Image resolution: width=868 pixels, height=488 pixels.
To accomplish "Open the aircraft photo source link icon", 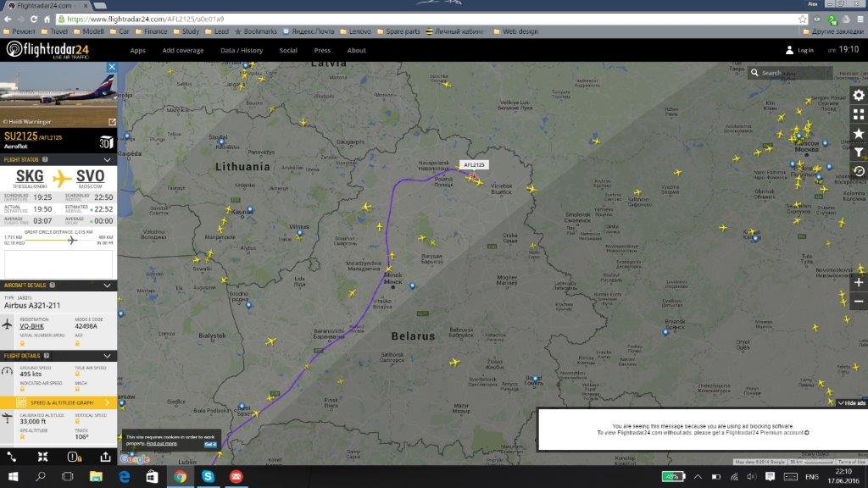I will click(x=112, y=122).
